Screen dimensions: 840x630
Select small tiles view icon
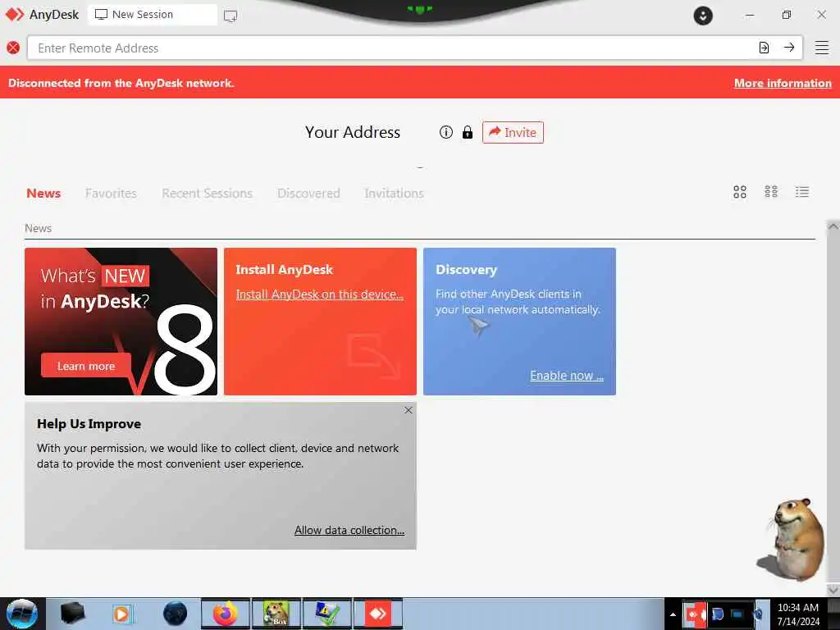click(771, 192)
